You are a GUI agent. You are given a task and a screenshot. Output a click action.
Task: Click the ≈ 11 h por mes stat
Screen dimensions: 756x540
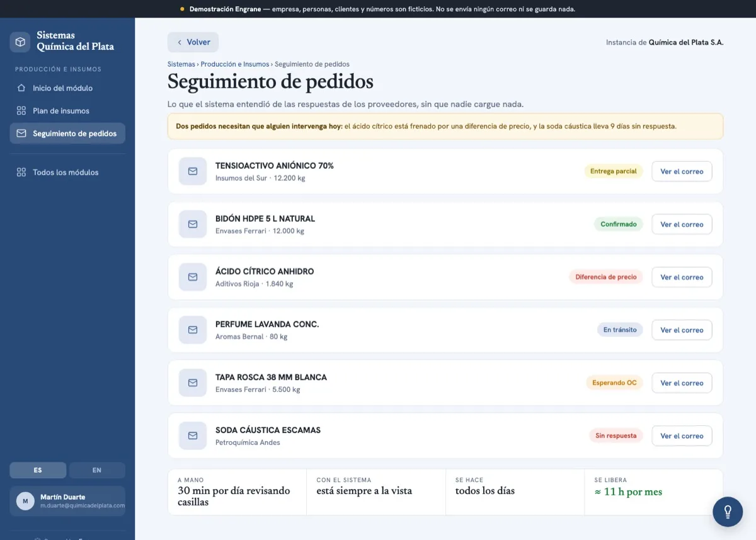(628, 492)
